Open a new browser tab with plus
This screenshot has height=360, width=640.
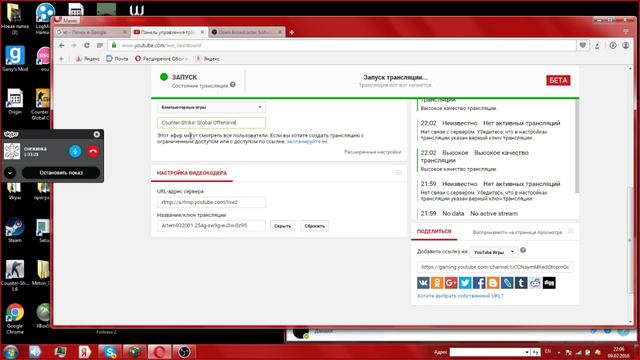pyautogui.click(x=291, y=32)
